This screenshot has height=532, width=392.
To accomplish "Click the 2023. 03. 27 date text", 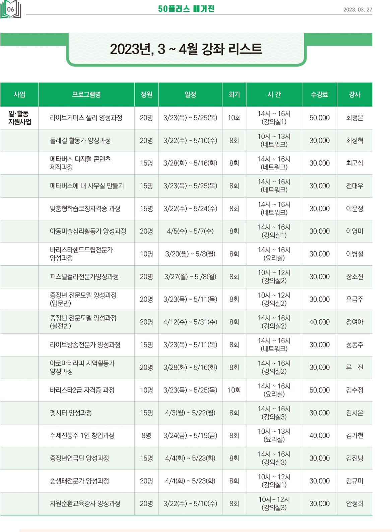I will pyautogui.click(x=357, y=10).
